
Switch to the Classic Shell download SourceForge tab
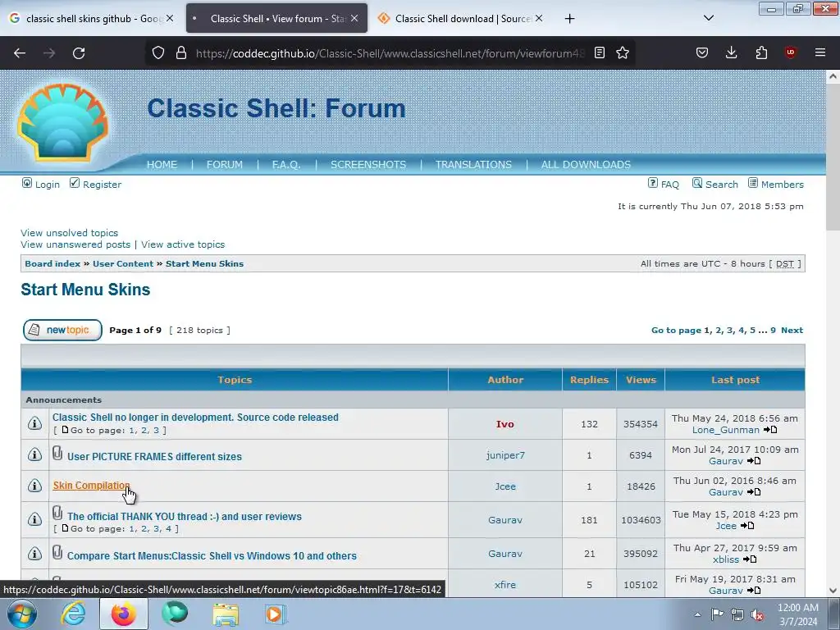click(x=461, y=19)
